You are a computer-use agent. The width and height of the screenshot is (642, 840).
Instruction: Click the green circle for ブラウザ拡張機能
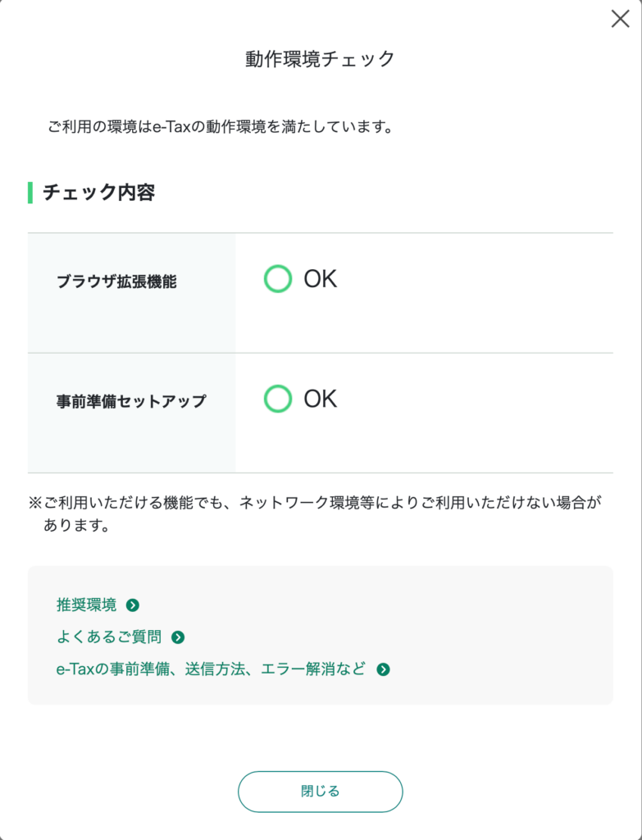[278, 279]
